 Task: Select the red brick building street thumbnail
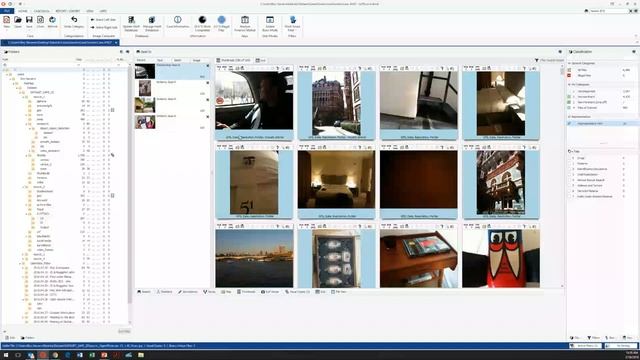(x=336, y=103)
